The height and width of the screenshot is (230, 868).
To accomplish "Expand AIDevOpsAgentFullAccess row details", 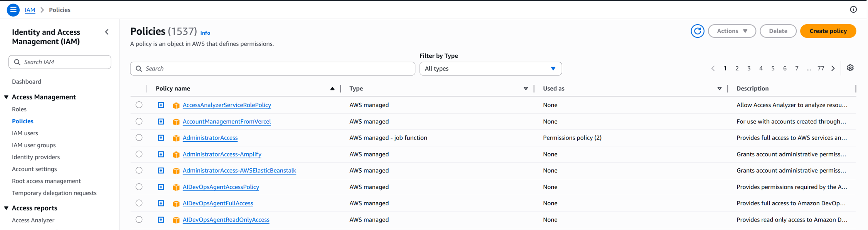I will [161, 203].
